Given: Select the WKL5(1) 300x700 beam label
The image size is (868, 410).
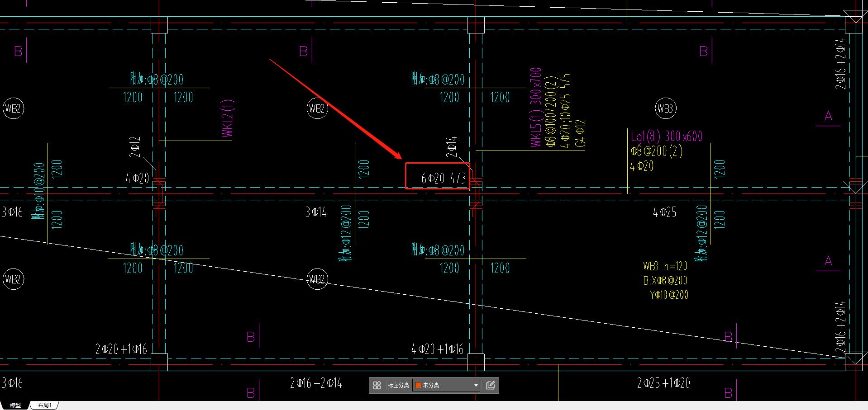Looking at the screenshot, I should pos(536,108).
